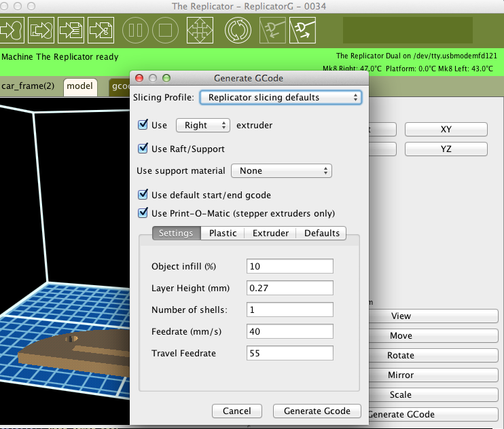The width and height of the screenshot is (504, 429).
Task: Click the Connect to machine plug icon
Action: pos(272,30)
